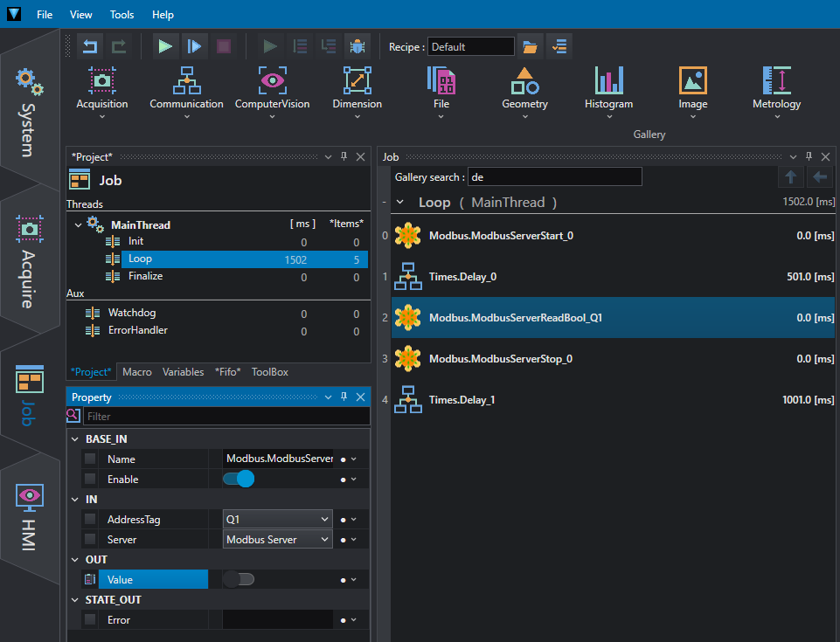Click the green Run play button
This screenshot has height=642, width=840.
165,46
